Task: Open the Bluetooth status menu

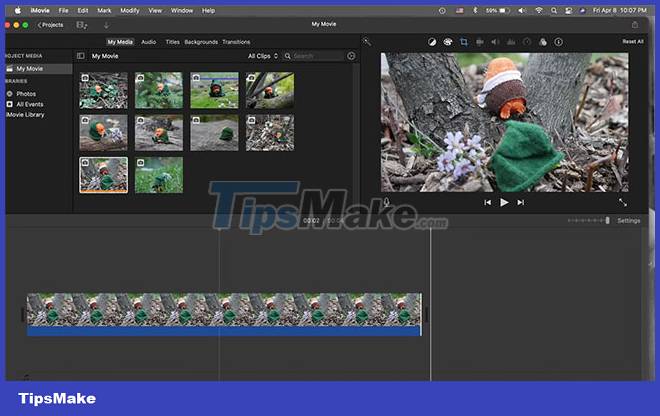Action: (x=475, y=11)
